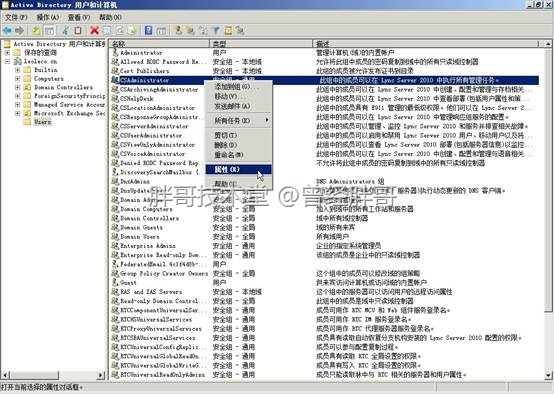554x394 pixels.
Task: Choose 重命名(M) in context menu
Action: [238, 155]
